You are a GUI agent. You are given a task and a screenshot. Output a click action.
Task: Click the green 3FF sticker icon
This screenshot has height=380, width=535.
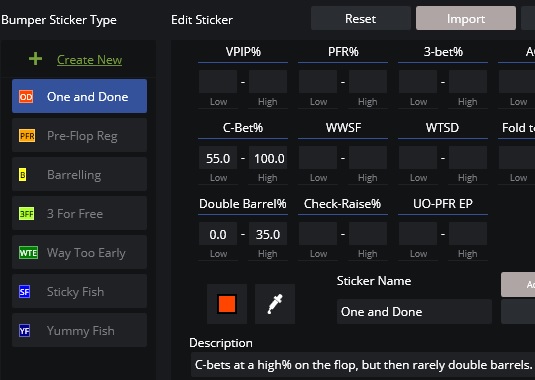point(26,214)
